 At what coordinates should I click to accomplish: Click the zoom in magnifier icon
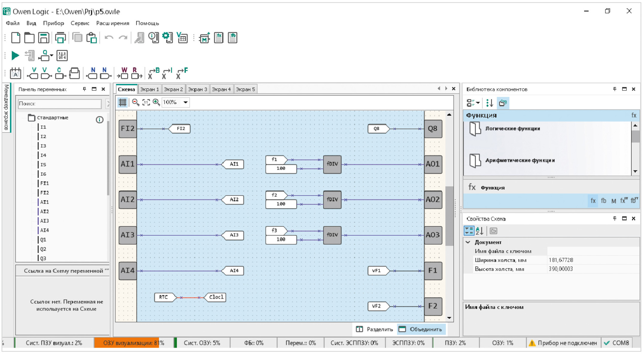(x=156, y=102)
